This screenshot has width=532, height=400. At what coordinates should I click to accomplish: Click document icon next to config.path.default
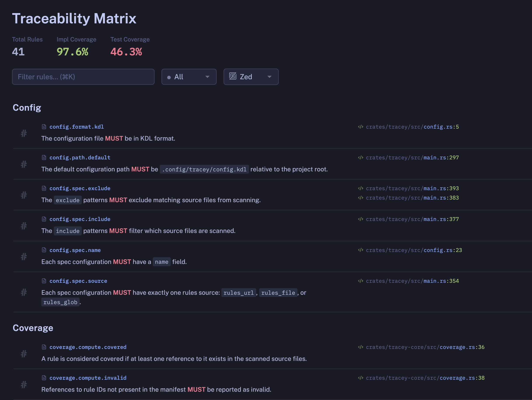click(x=44, y=158)
